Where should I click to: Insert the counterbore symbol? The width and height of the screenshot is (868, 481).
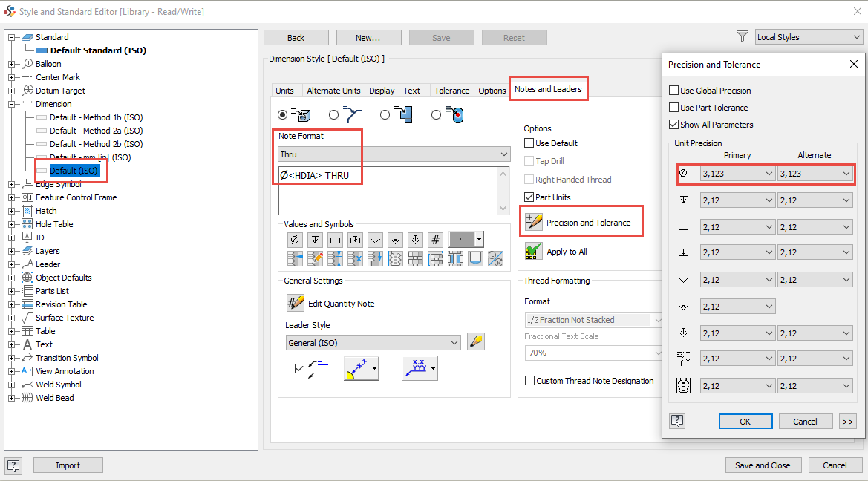pos(335,240)
